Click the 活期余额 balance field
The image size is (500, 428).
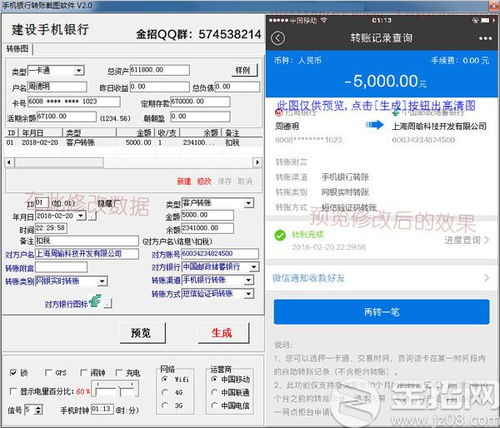tap(66, 116)
